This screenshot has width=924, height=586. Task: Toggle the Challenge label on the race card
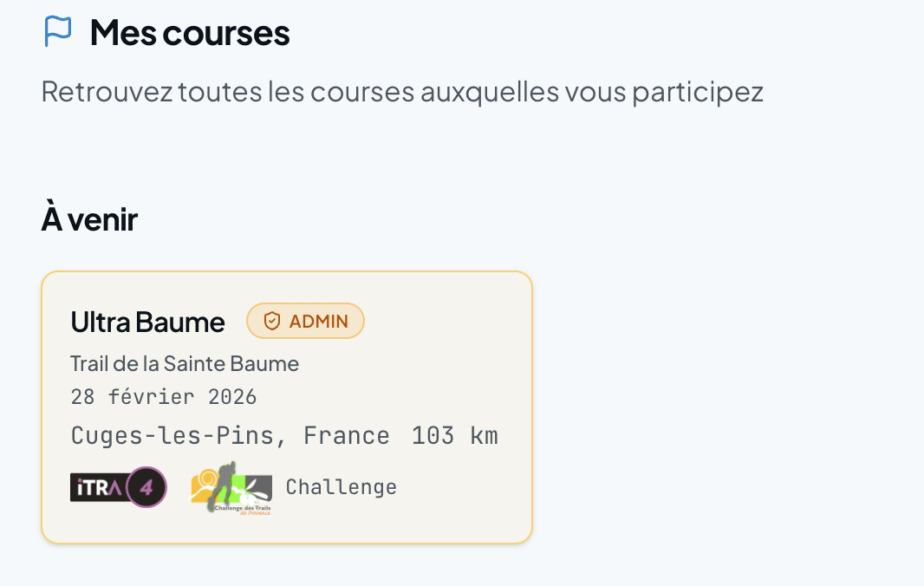point(341,486)
